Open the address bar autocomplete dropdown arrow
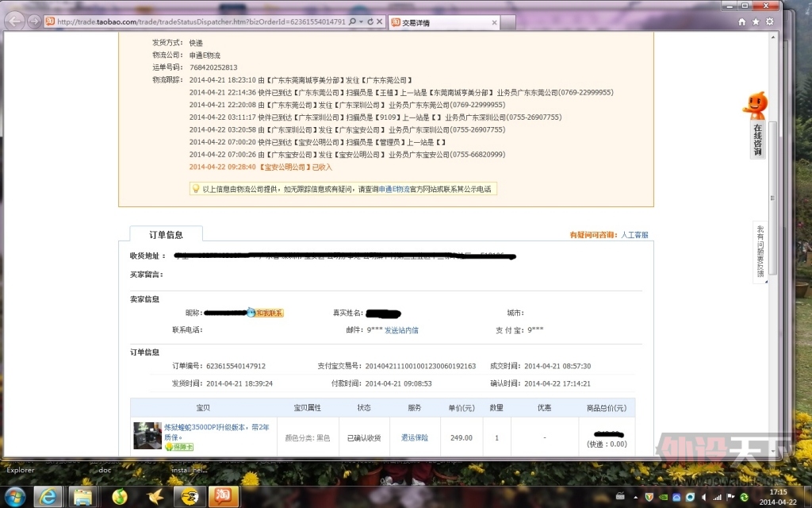Screen dimensions: 812x508 [x=361, y=21]
